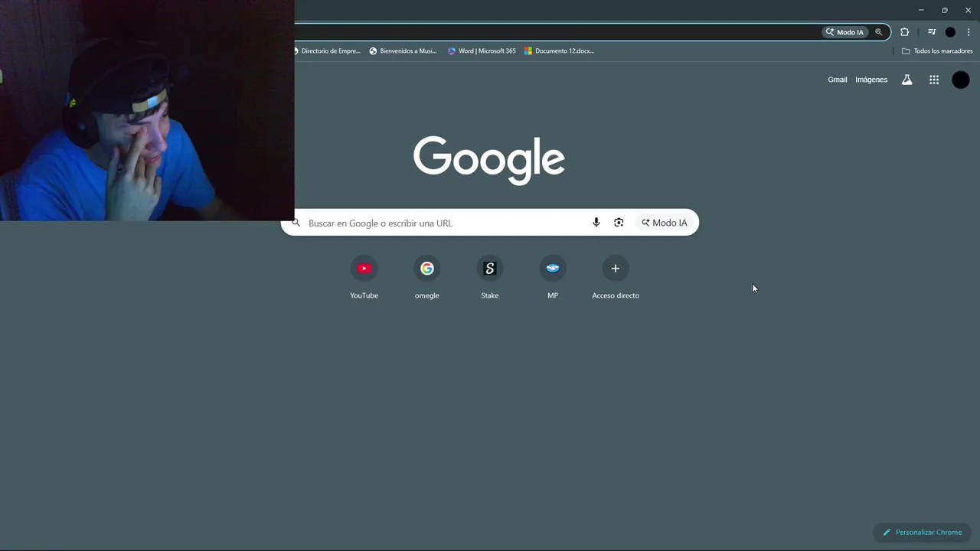Screen dimensions: 980x551
Task: Add shortcut via Acceso directo button
Action: (616, 278)
